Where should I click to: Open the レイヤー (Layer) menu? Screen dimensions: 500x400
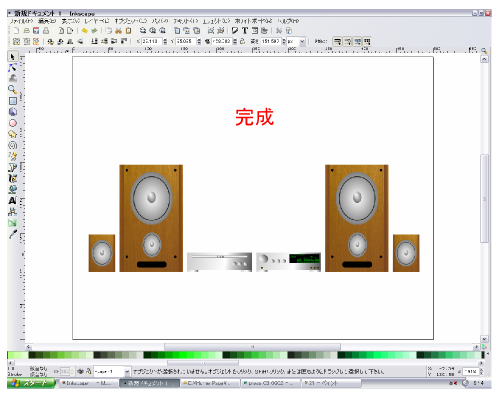pyautogui.click(x=96, y=21)
